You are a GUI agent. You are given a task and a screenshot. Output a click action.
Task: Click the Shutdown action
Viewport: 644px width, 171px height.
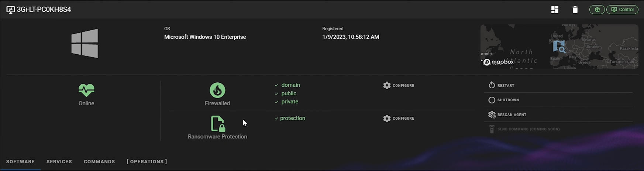coord(558,100)
